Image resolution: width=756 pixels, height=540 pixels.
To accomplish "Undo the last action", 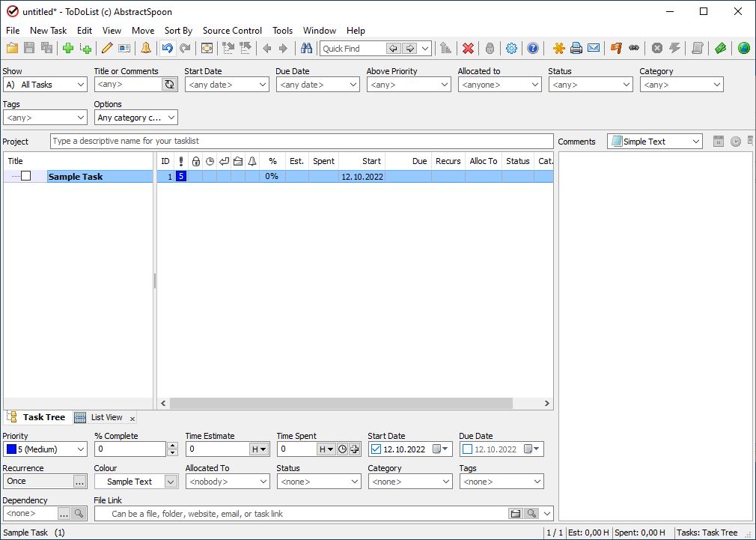I will tap(168, 48).
